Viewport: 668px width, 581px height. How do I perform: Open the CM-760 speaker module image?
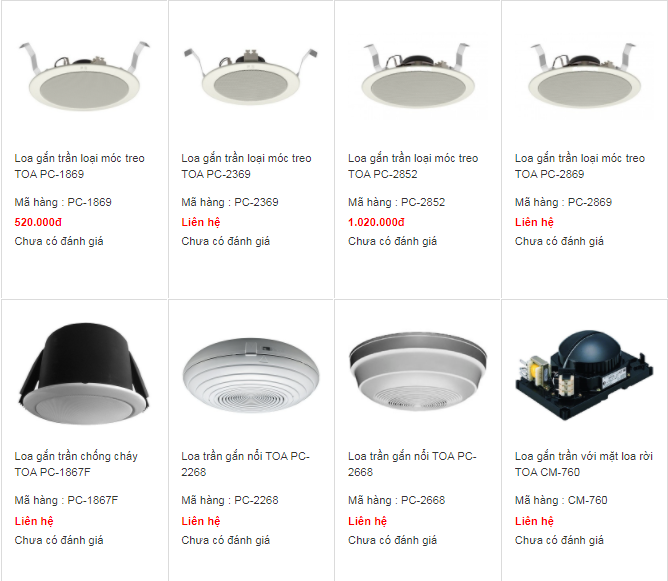pyautogui.click(x=584, y=375)
